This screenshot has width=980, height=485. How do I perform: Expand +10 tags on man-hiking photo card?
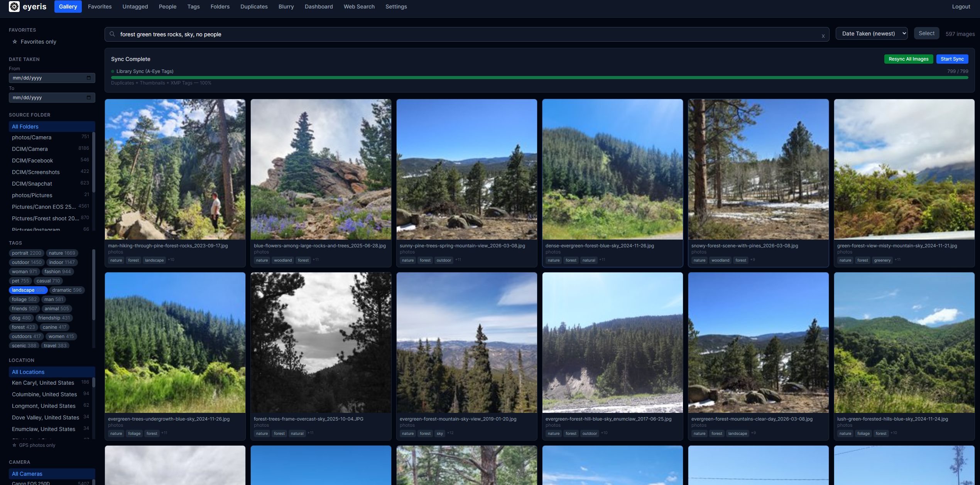point(171,260)
